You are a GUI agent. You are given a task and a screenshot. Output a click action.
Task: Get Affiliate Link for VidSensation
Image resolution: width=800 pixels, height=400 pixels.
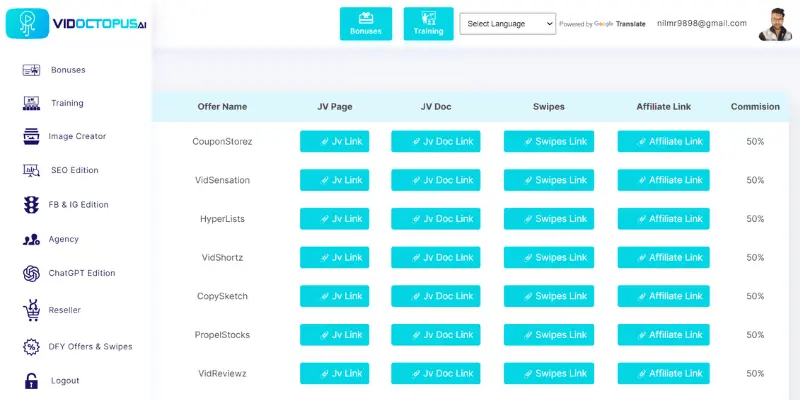[x=664, y=180]
